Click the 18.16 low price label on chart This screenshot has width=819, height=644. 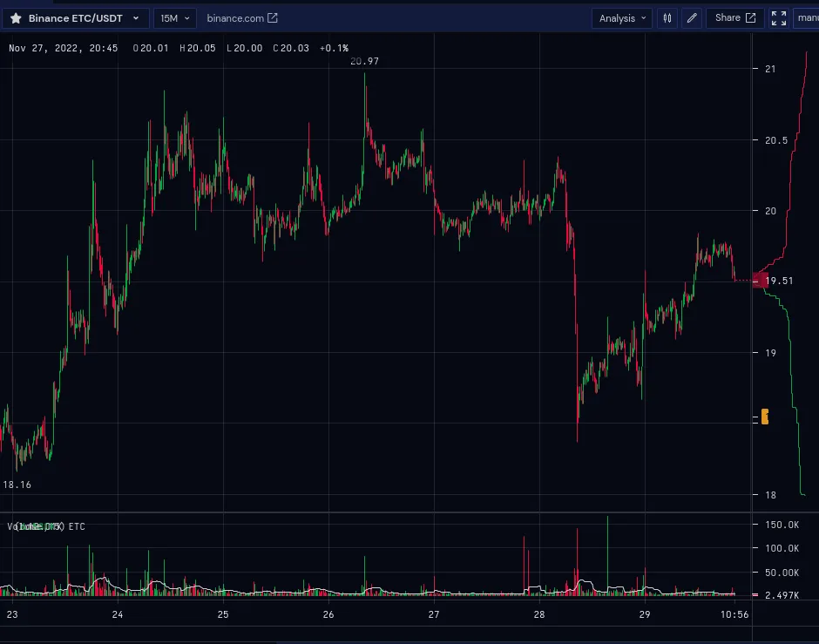click(17, 485)
